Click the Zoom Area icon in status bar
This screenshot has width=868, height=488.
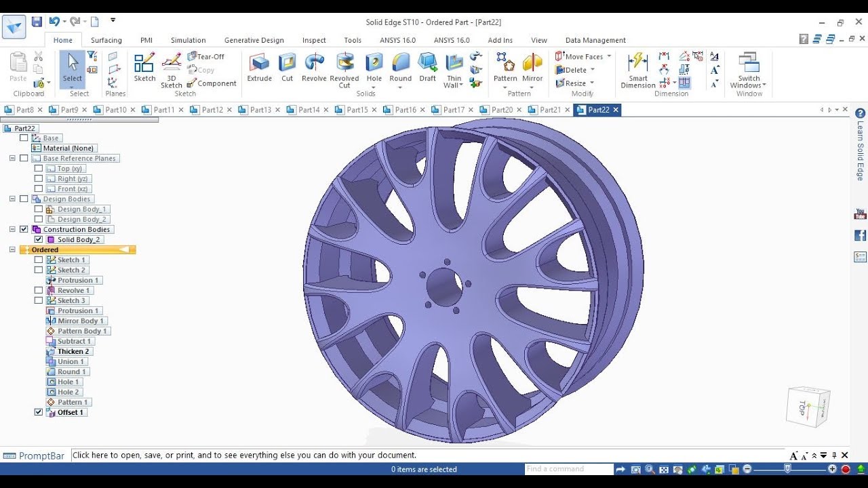tap(635, 469)
